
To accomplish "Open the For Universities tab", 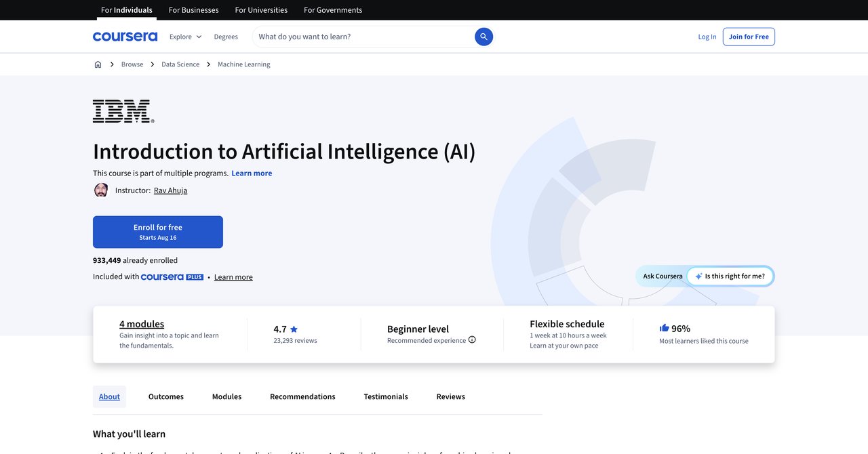I will (261, 10).
